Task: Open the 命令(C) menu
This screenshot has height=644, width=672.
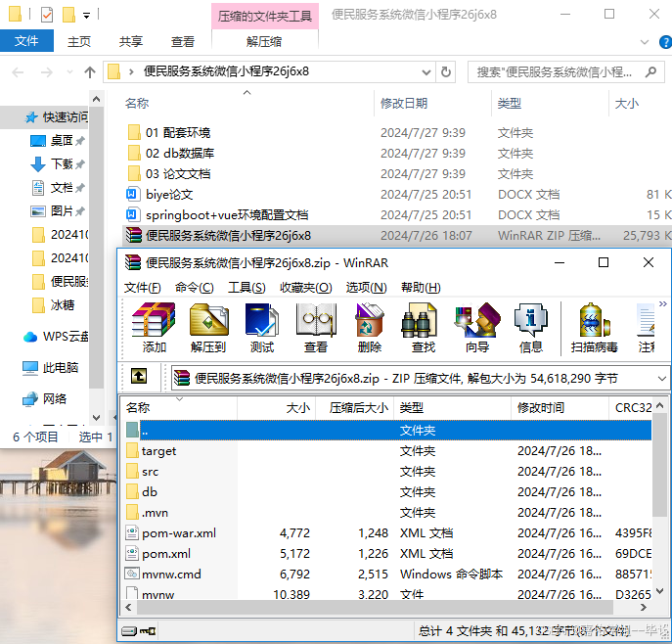Action: [194, 288]
